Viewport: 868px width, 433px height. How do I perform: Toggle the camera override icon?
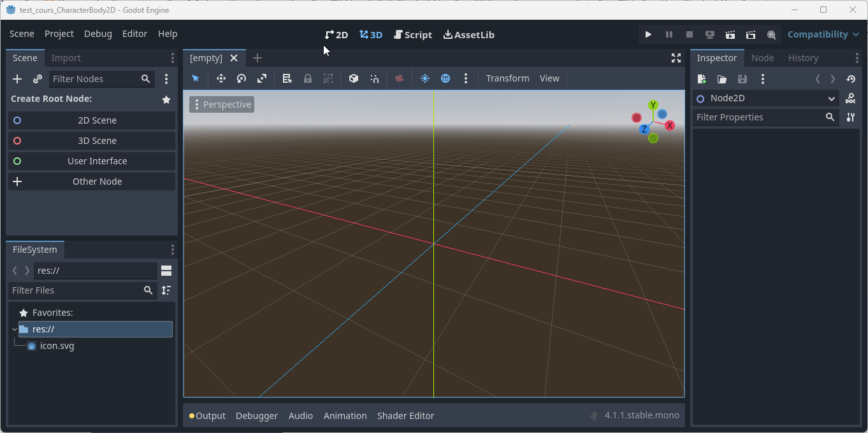tap(400, 78)
